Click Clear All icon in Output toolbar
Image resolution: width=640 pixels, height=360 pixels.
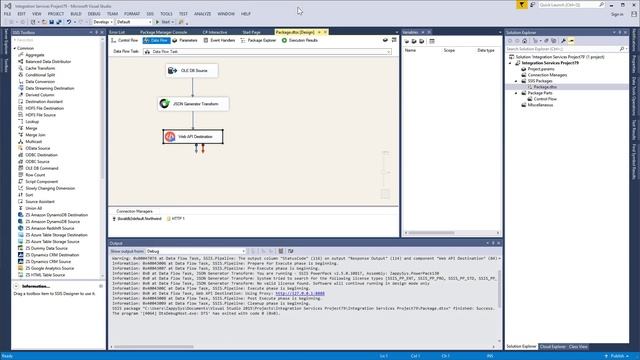click(281, 251)
